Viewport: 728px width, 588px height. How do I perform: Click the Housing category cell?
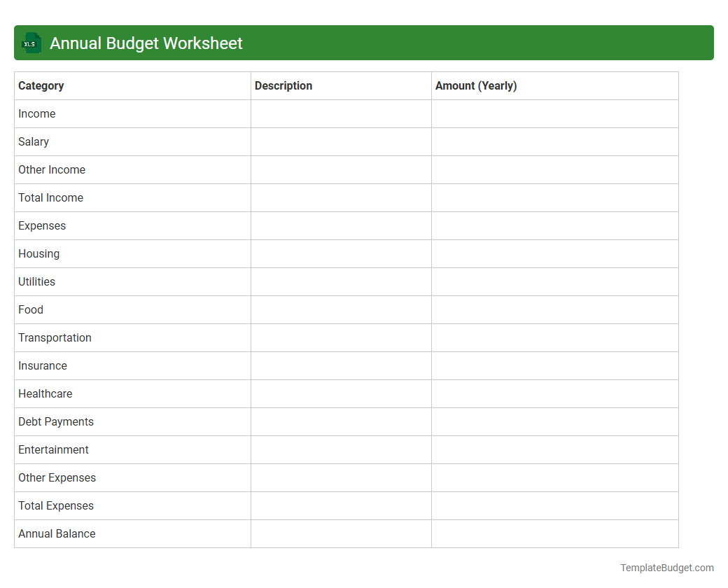pyautogui.click(x=38, y=253)
